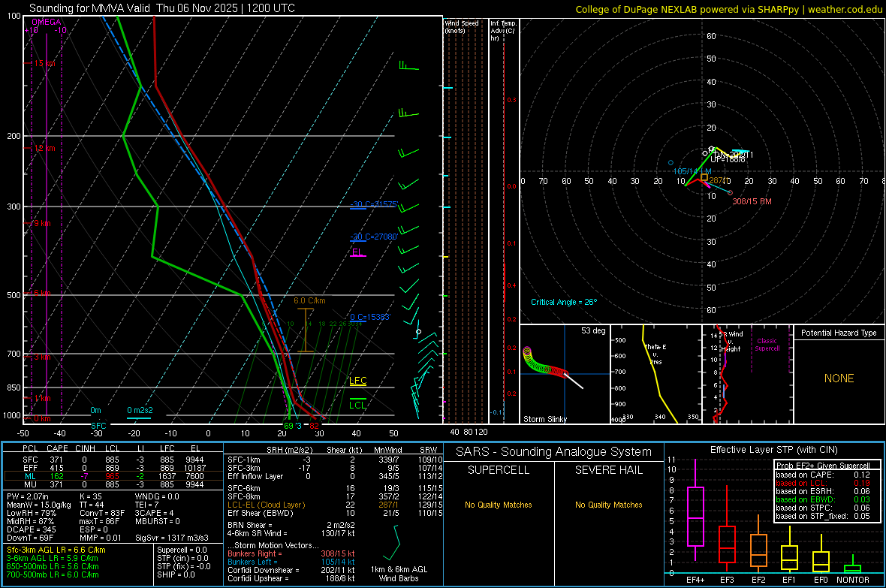This screenshot has width=886, height=588.
Task: Click the Critical Angle = 26° text
Action: [563, 302]
